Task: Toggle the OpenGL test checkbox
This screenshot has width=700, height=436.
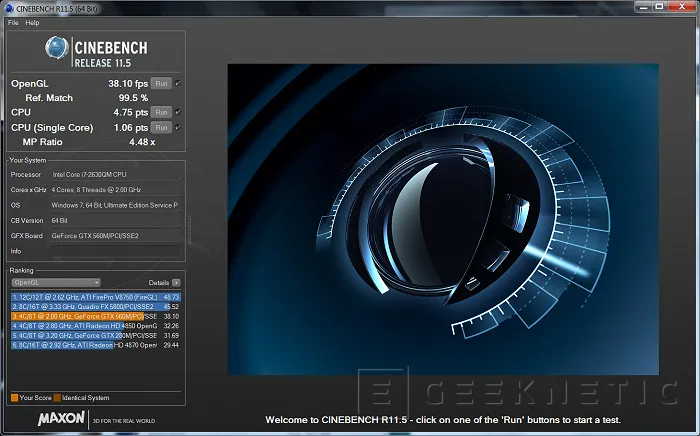Action: [178, 83]
